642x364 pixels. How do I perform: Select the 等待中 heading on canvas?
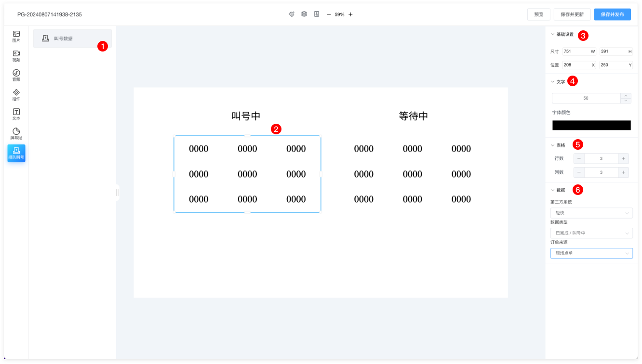414,116
